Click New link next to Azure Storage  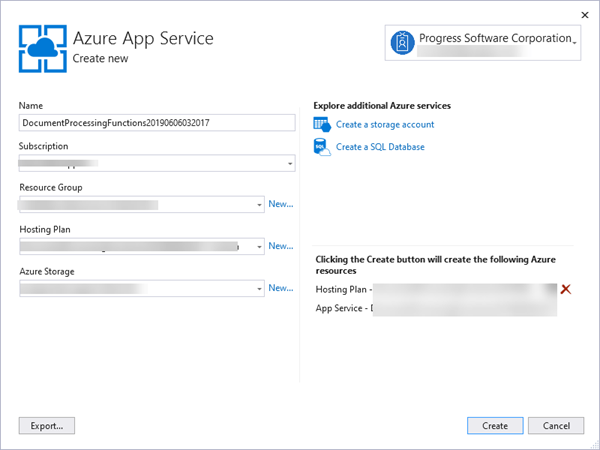280,288
